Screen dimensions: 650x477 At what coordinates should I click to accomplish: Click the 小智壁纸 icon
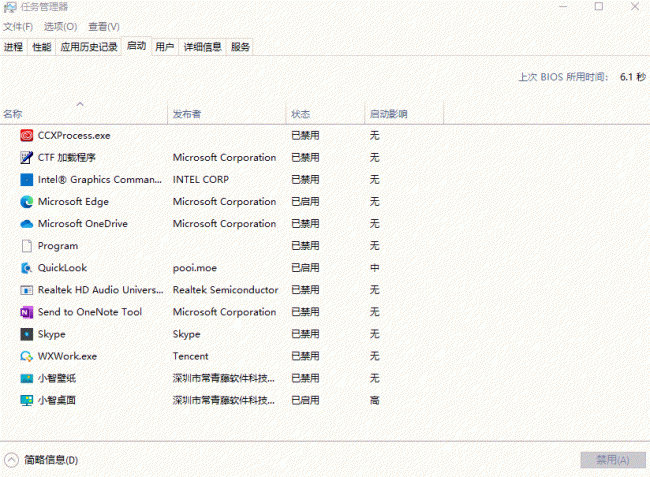click(x=27, y=378)
